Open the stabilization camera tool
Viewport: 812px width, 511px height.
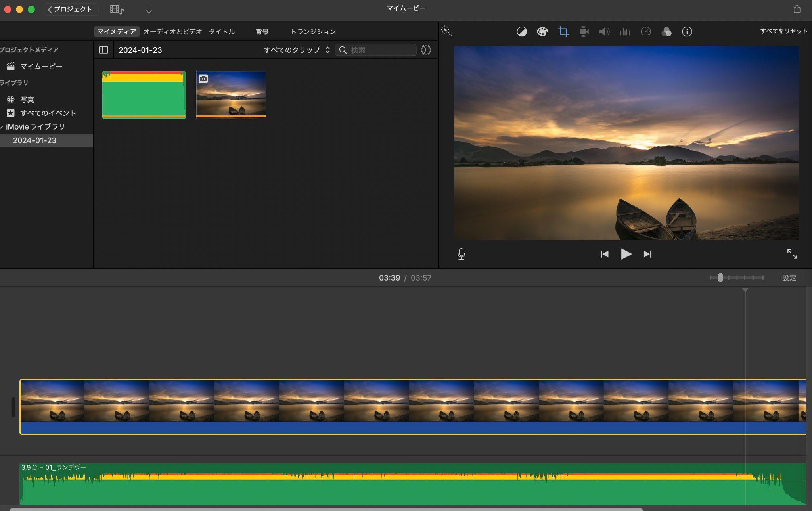coord(584,32)
